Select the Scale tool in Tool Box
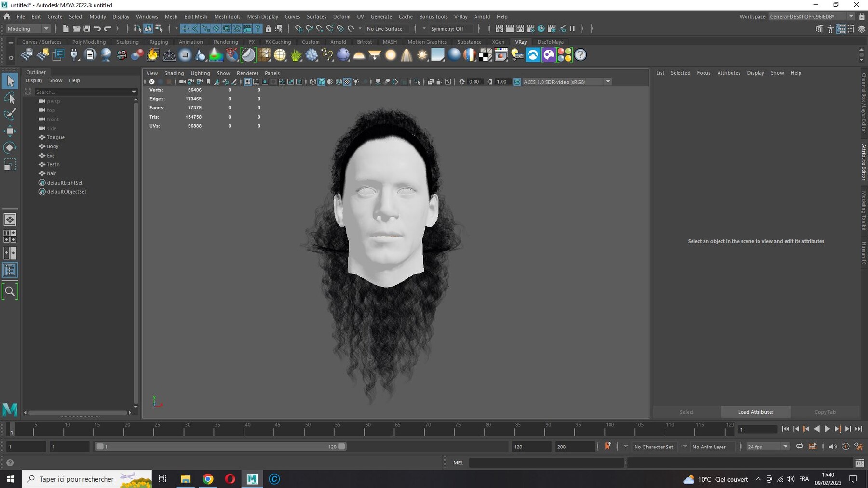Image resolution: width=868 pixels, height=488 pixels. pyautogui.click(x=10, y=165)
